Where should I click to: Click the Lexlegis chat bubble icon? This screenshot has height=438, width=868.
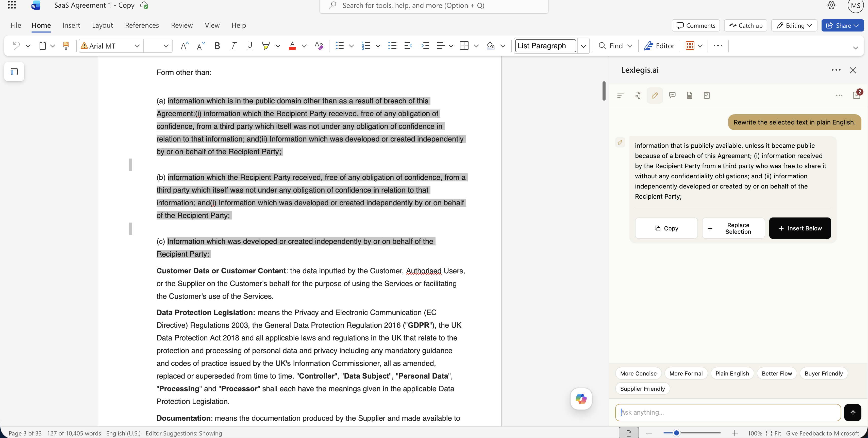click(x=672, y=96)
